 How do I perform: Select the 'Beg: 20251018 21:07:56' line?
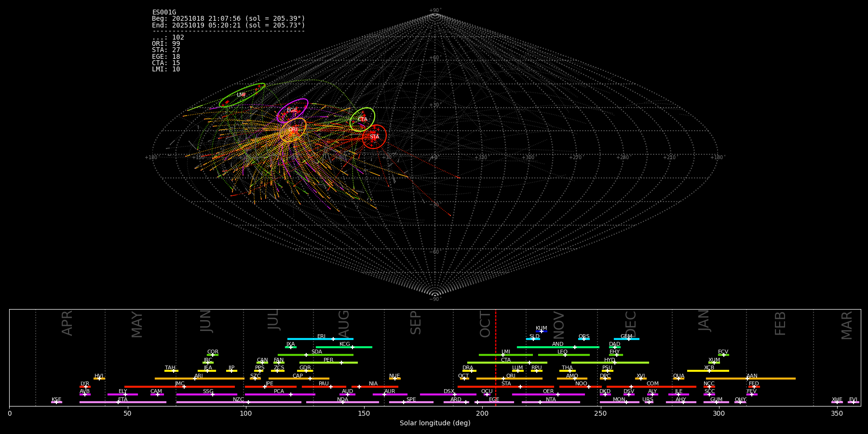[229, 19]
